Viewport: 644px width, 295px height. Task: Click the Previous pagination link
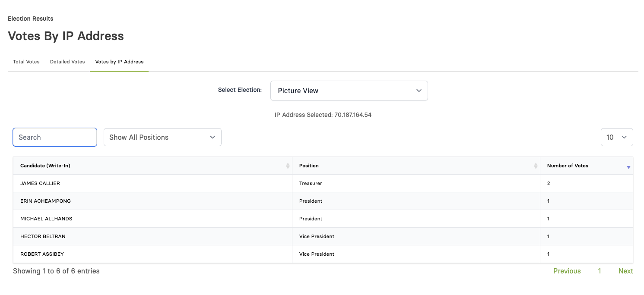(567, 271)
